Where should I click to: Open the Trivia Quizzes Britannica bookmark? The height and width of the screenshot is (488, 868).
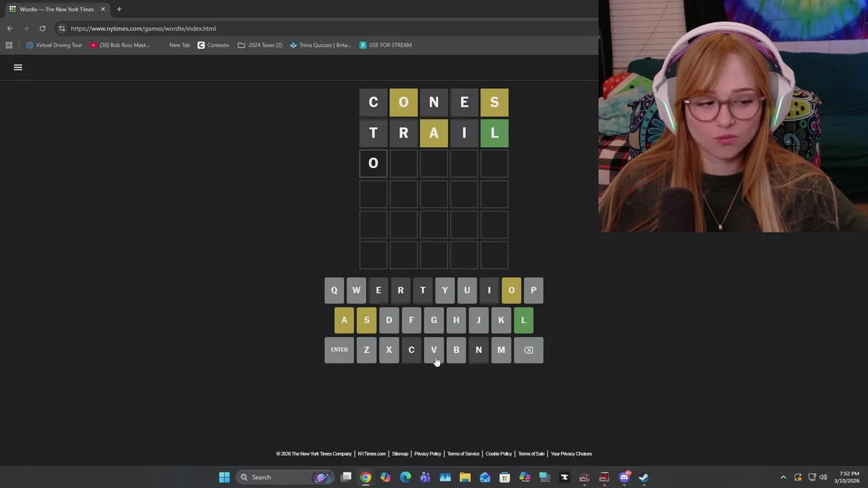tap(320, 45)
